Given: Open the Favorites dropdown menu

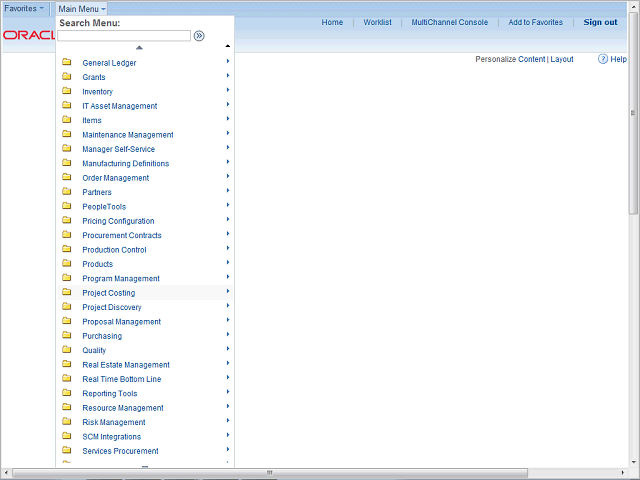Looking at the screenshot, I should [x=24, y=9].
